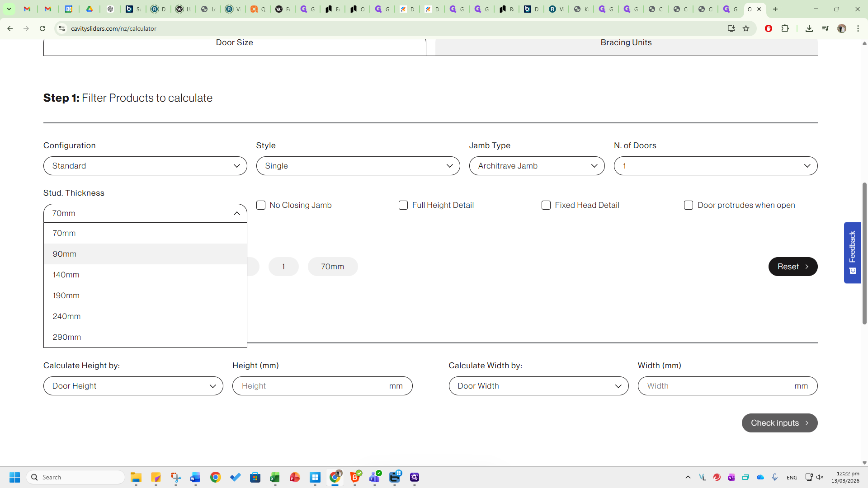The height and width of the screenshot is (488, 868).
Task: Click the install app icon in address bar
Action: click(x=731, y=28)
